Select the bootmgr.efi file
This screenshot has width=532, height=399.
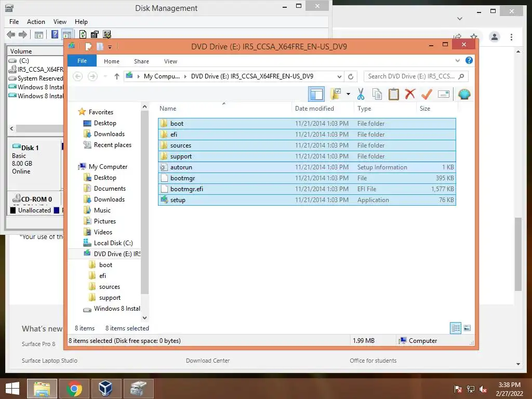[x=307, y=189]
